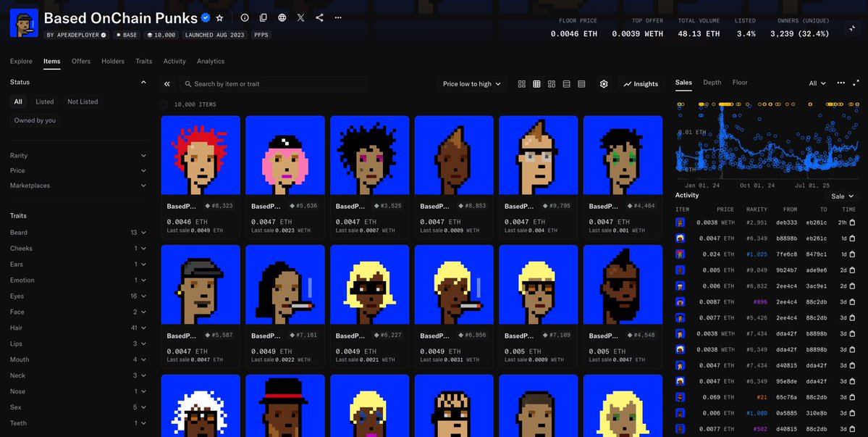Click seller address deb333 in activity
The height and width of the screenshot is (437, 868).
click(786, 222)
